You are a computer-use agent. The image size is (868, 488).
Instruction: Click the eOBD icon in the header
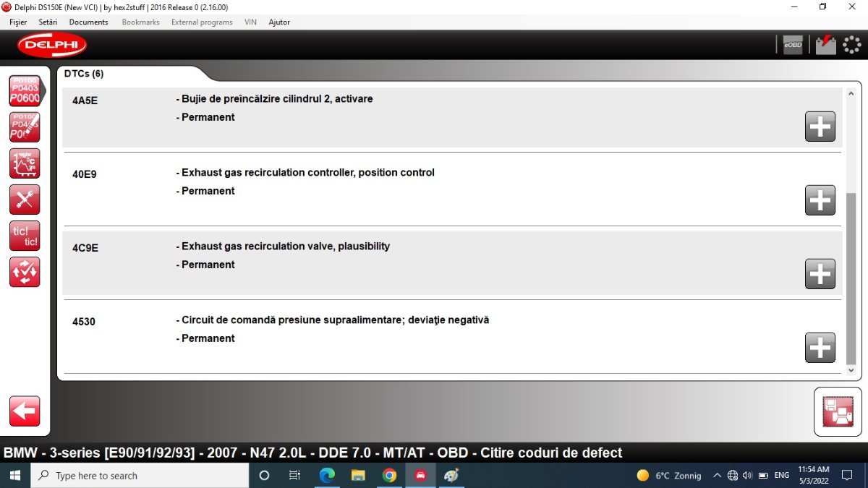point(793,45)
